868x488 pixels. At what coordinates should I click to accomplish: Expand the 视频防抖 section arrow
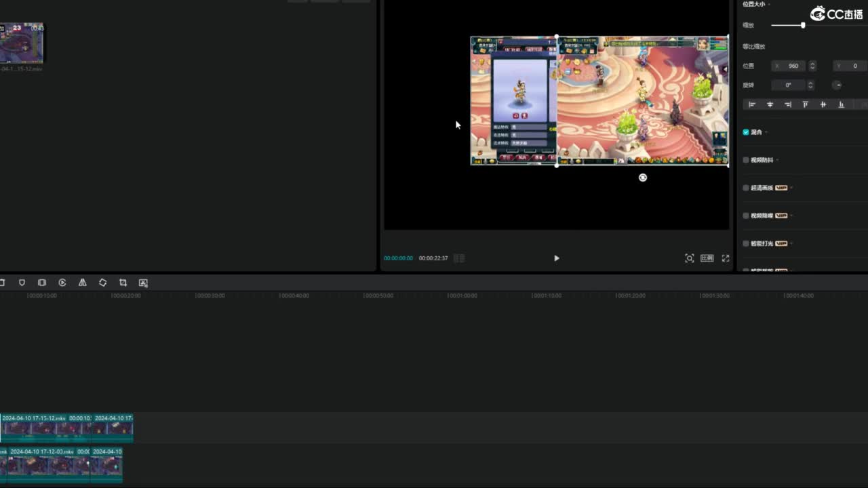[777, 160]
